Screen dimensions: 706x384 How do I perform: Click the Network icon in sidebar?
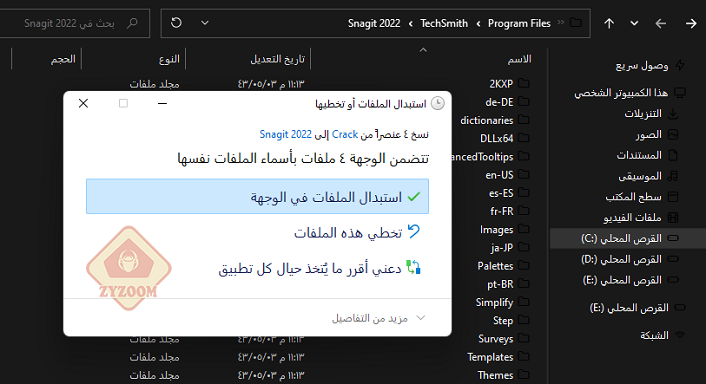[x=680, y=335]
